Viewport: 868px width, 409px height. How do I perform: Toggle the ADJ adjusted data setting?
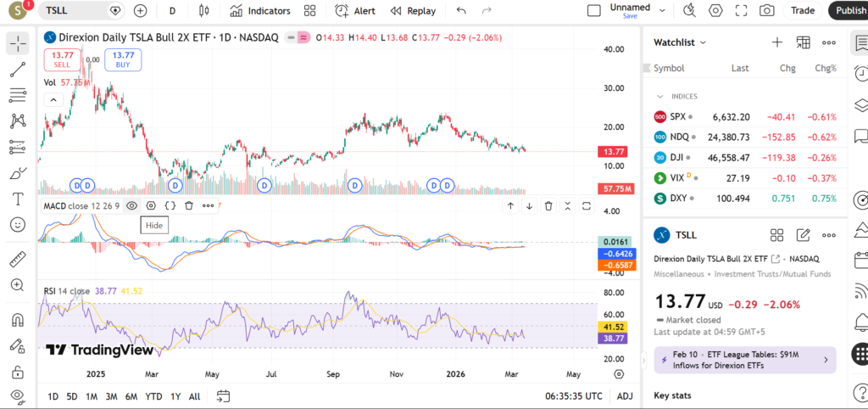tap(625, 396)
